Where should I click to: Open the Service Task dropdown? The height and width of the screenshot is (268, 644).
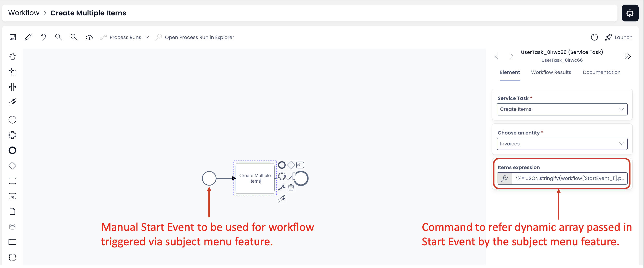point(562,109)
